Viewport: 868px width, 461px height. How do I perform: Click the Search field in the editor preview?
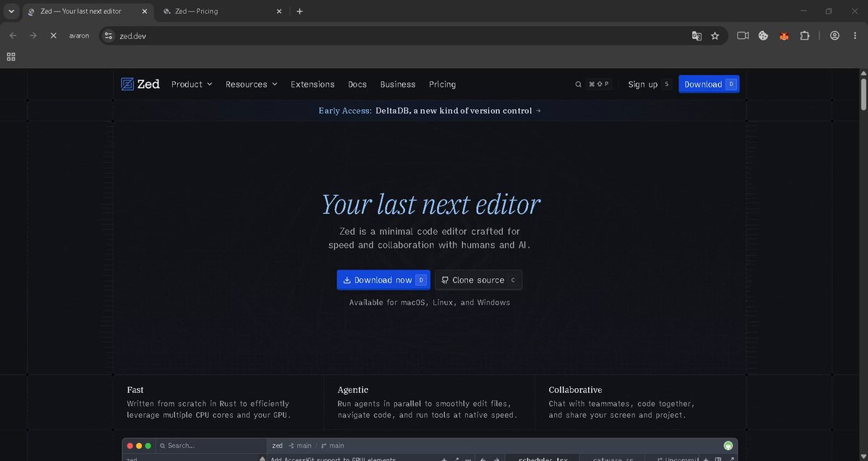pos(210,446)
